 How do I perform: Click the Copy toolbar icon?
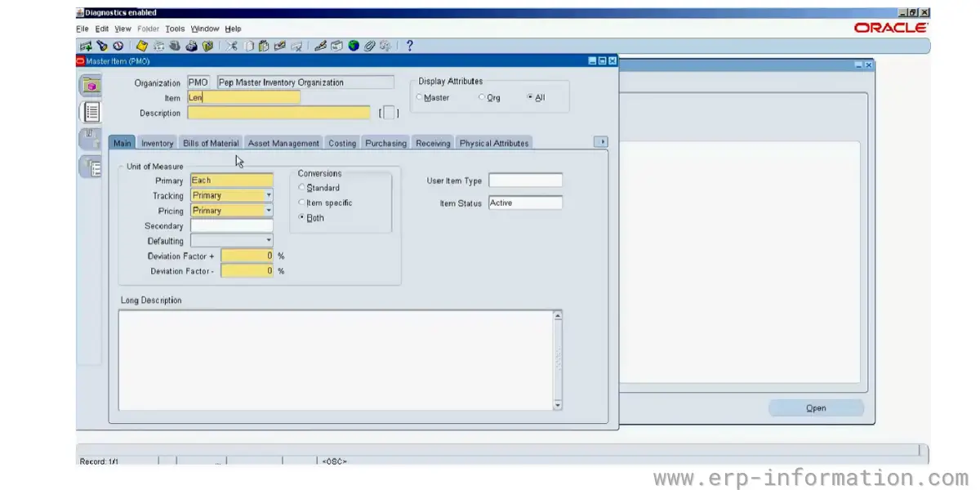pos(249,46)
